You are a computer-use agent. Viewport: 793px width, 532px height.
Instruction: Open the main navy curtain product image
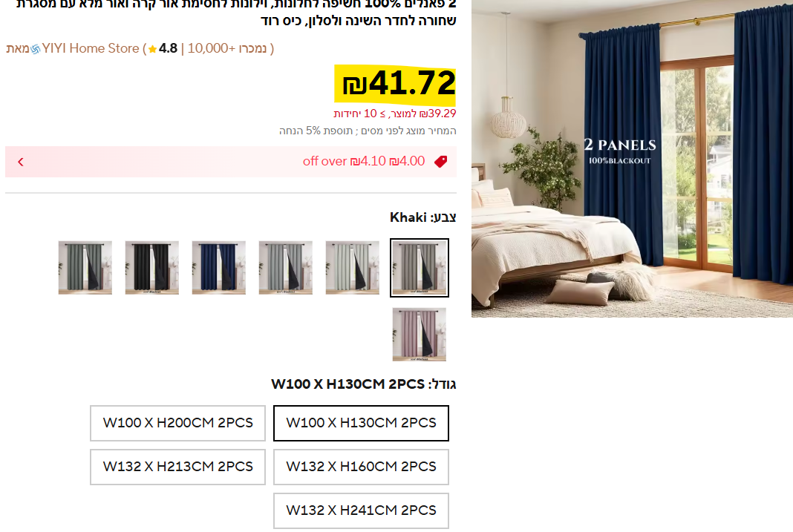[632, 159]
